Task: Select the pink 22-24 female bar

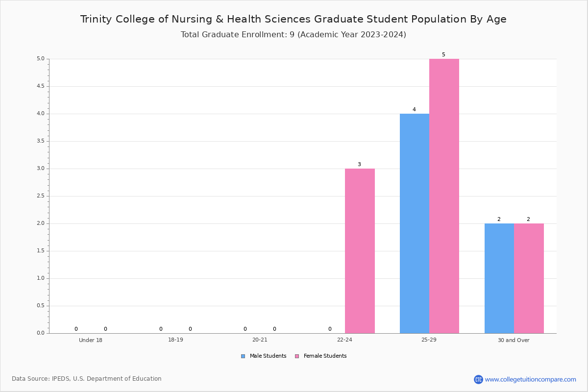Action: coord(360,251)
